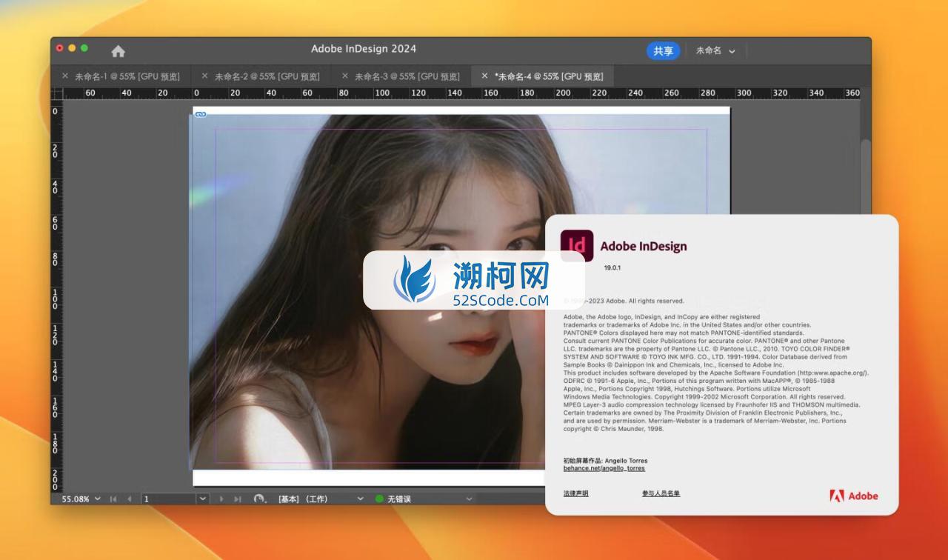The width and height of the screenshot is (948, 560).
Task: Open the 未命名 workspace dropdown
Action: tap(715, 50)
